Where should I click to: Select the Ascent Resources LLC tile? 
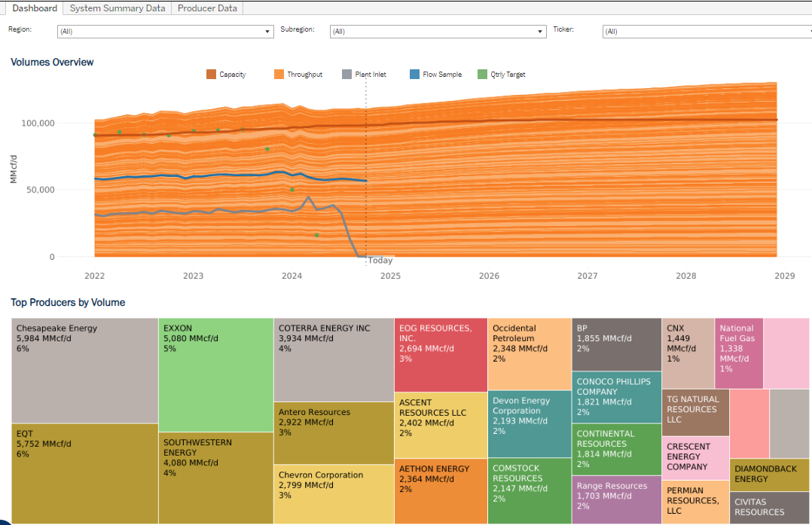(x=441, y=425)
